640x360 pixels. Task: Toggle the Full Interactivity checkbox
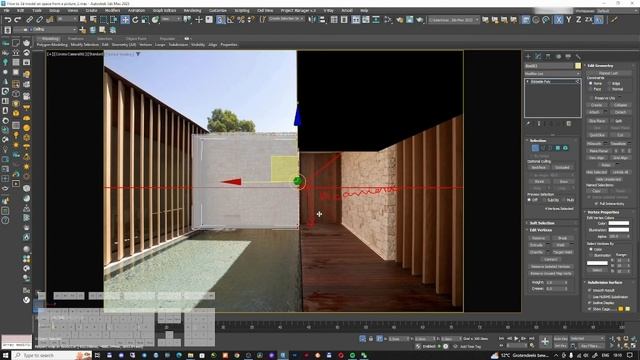[x=596, y=203]
